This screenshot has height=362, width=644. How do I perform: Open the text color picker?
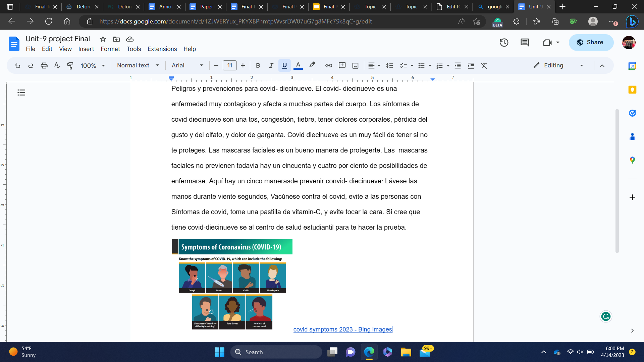298,65
